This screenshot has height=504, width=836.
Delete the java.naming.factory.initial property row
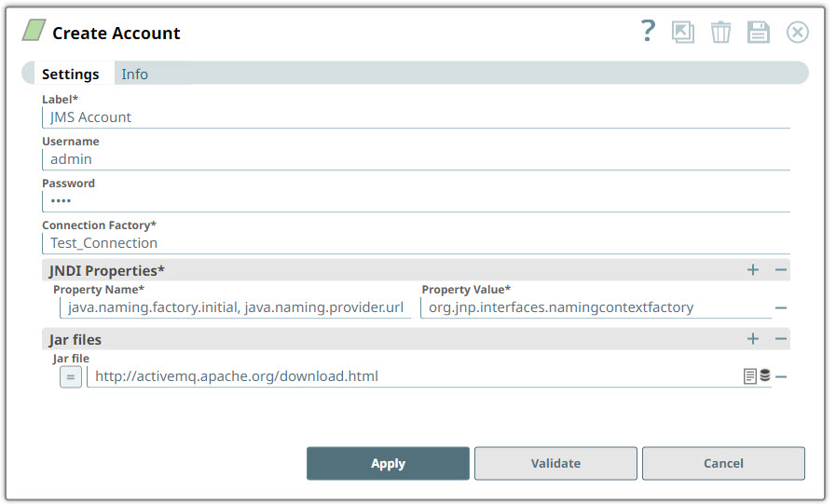pyautogui.click(x=781, y=308)
